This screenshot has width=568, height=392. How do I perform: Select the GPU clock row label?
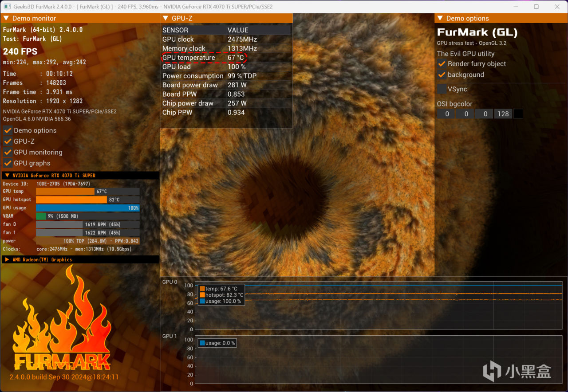click(x=178, y=39)
